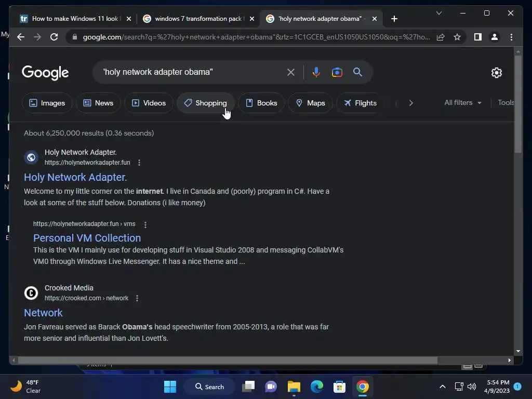Open a new Chrome tab

pos(394,19)
